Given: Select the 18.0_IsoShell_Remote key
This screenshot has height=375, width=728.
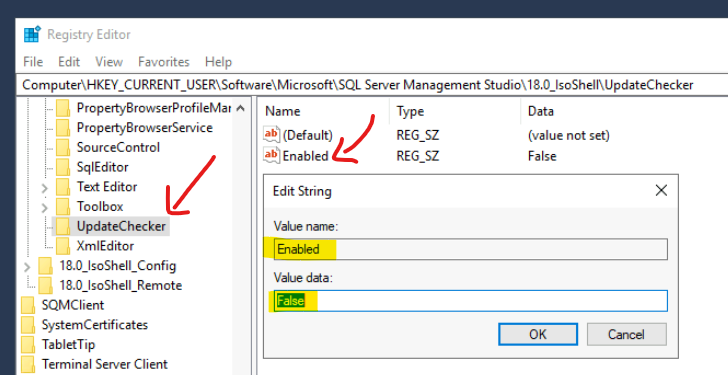Looking at the screenshot, I should click(120, 285).
